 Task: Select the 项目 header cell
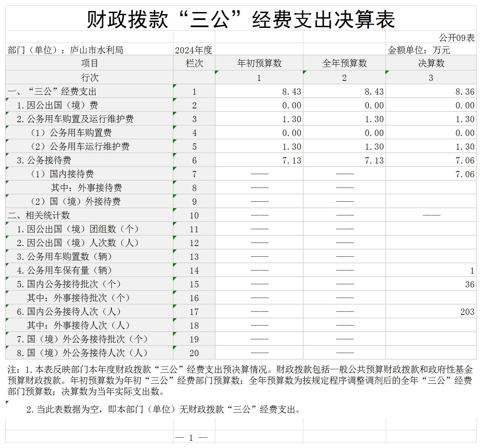pos(89,63)
